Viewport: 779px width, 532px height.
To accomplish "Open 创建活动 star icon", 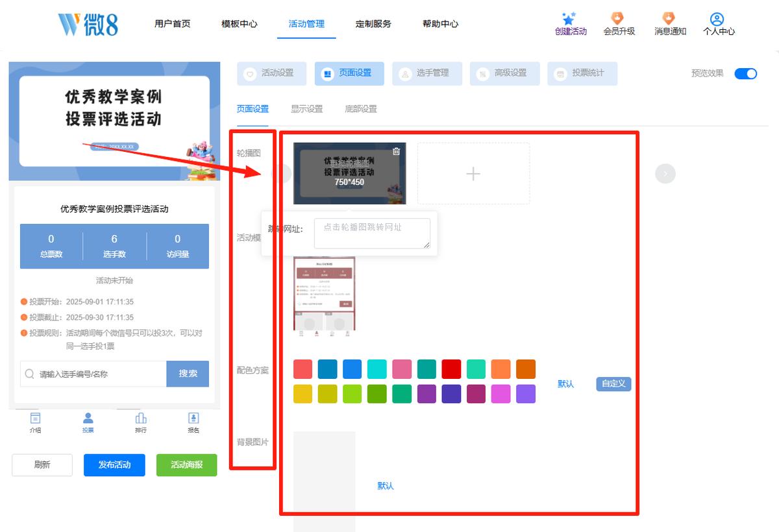I will (570, 18).
